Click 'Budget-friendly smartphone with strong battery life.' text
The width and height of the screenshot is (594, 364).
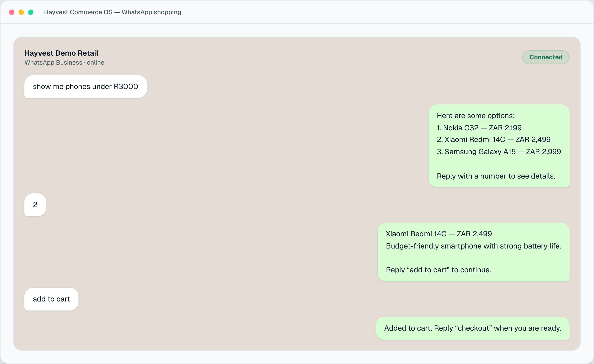point(473,246)
